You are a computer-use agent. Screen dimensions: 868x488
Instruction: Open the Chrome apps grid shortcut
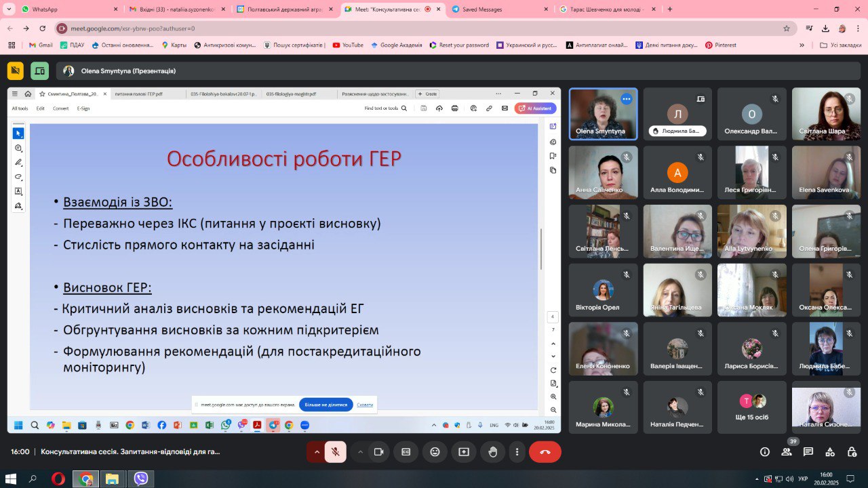pos(12,45)
